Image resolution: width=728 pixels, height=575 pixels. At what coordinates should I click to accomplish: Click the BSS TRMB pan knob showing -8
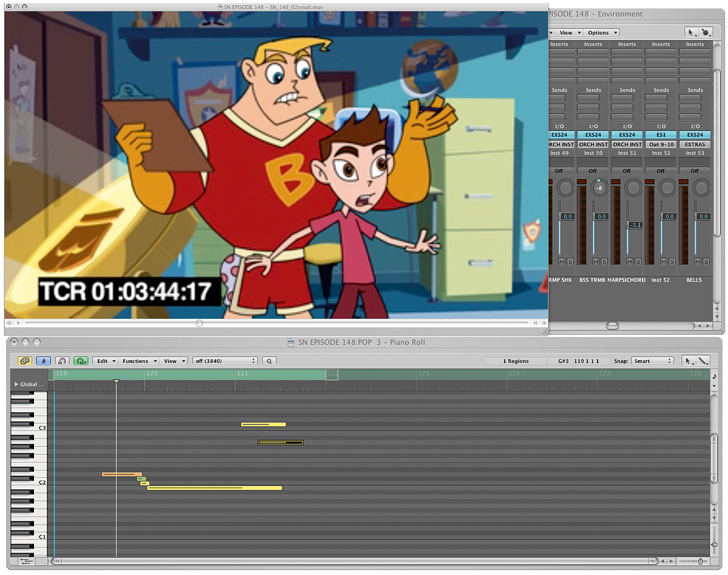click(x=600, y=188)
